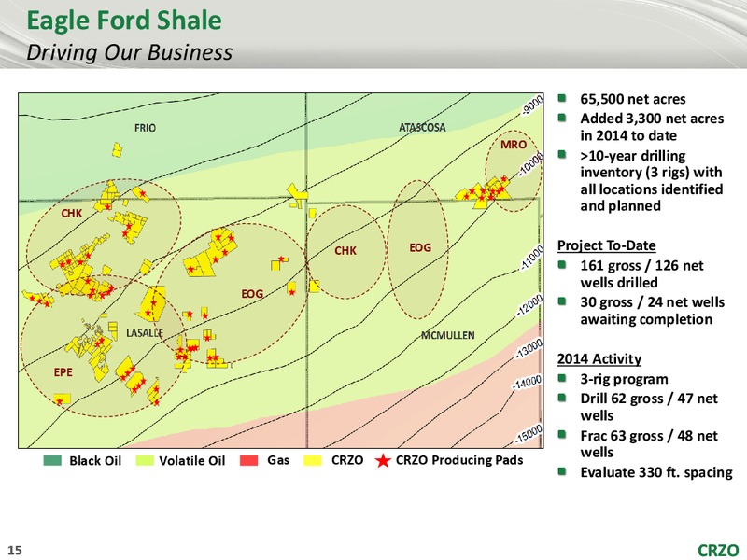Image resolution: width=747 pixels, height=560 pixels.
Task: Click the "2014 Activity" heading
Action: point(599,358)
